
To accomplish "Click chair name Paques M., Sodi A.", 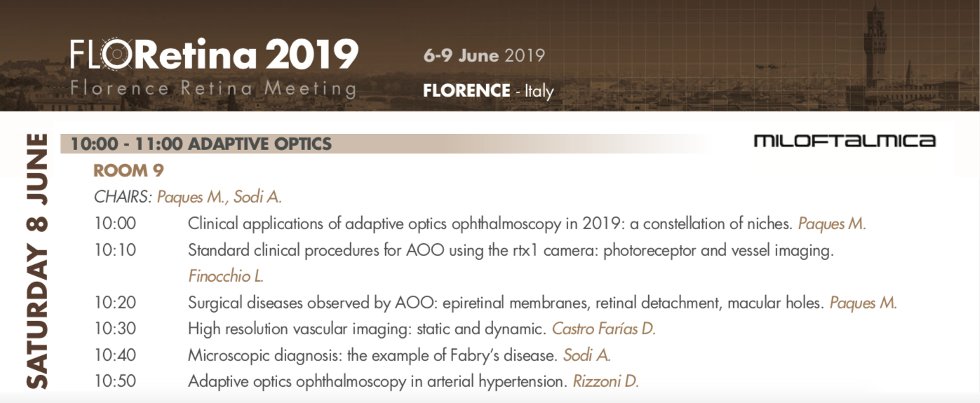I will [x=219, y=197].
